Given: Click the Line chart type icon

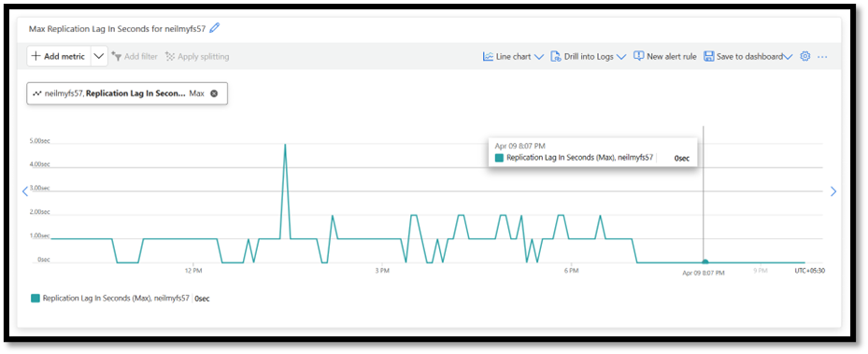Looking at the screenshot, I should (489, 56).
